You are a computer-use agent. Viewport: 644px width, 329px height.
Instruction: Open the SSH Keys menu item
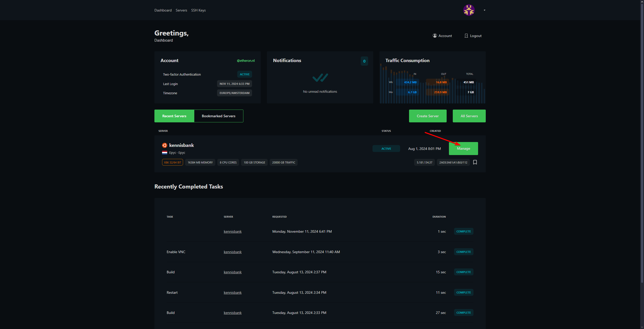point(198,10)
